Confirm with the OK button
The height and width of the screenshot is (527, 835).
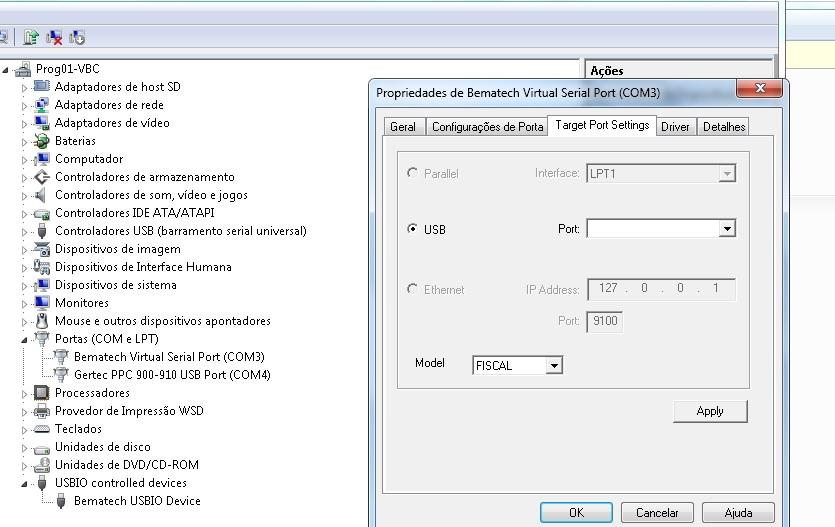[576, 513]
